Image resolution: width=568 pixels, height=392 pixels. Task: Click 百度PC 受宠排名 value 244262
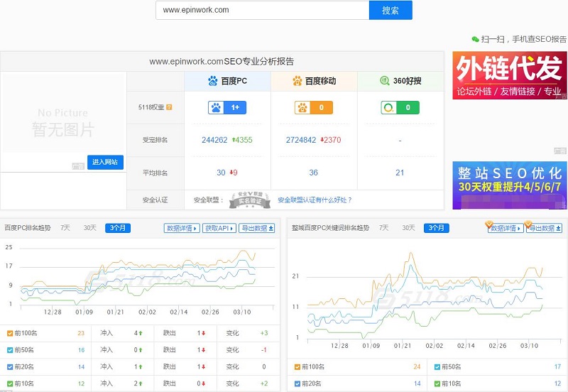click(214, 140)
